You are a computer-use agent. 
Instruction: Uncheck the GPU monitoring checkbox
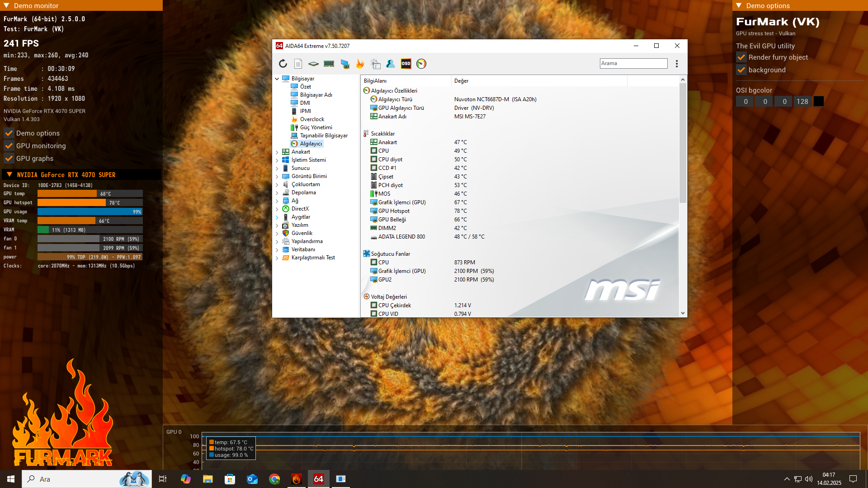[x=9, y=146]
